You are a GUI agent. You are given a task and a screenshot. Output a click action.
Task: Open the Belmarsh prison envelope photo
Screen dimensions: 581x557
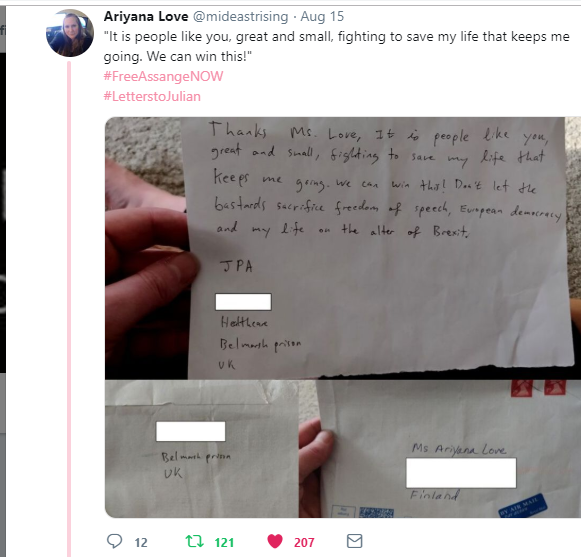(202, 449)
